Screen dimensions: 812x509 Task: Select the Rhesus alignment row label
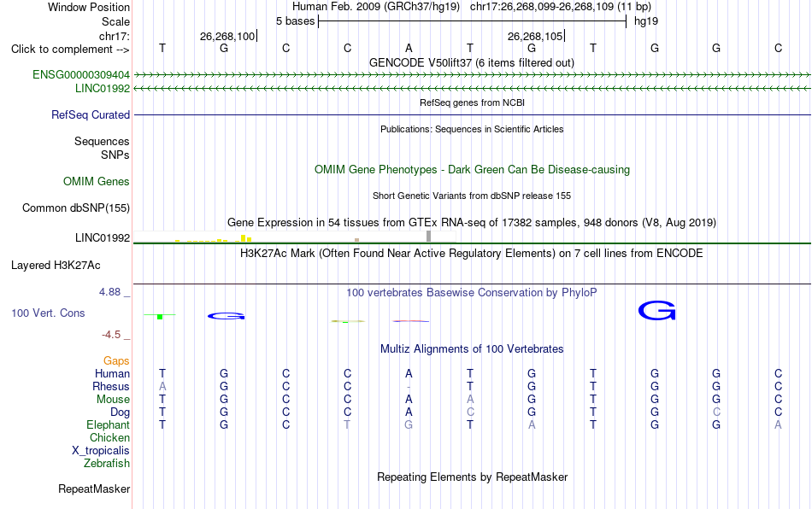point(111,386)
